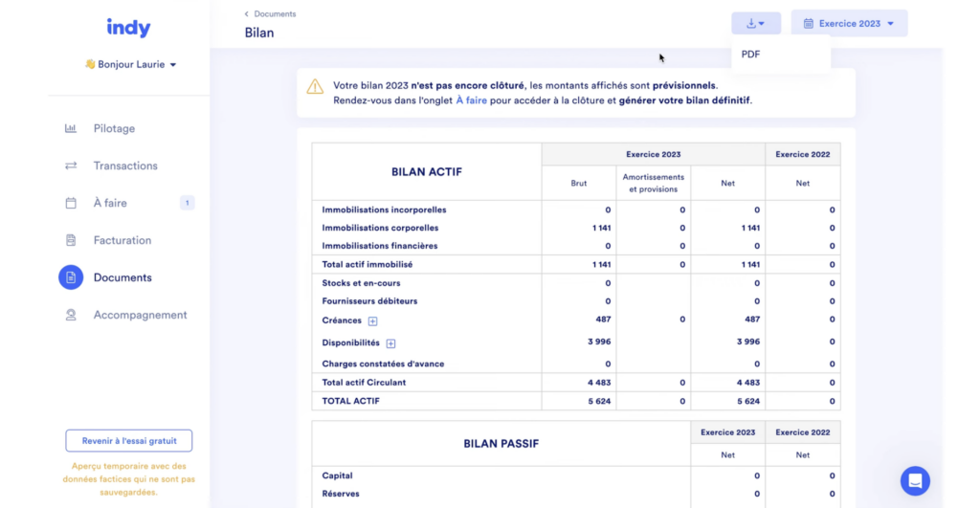The height and width of the screenshot is (508, 980).
Task: Click Total actif Circulant row label
Action: [364, 383]
